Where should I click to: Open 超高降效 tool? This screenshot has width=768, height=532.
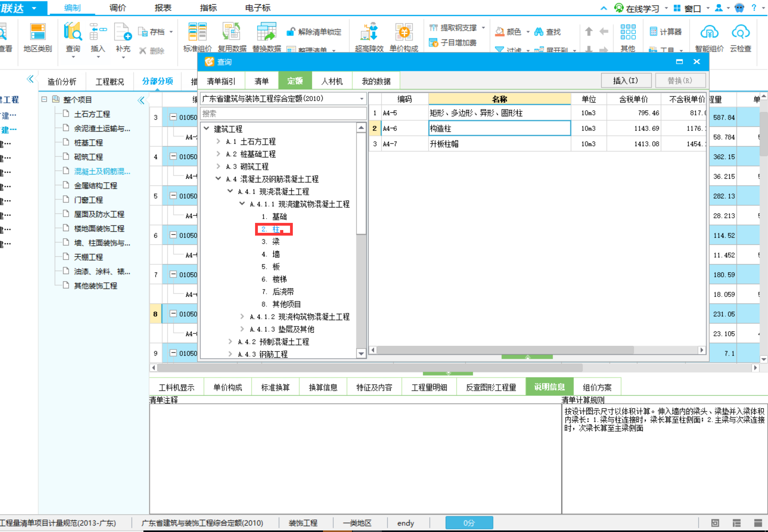tap(369, 38)
